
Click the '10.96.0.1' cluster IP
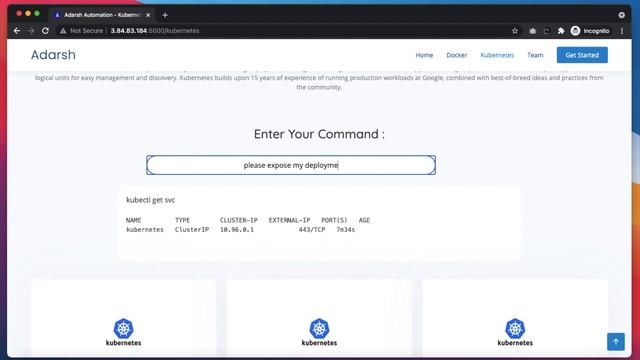click(237, 230)
